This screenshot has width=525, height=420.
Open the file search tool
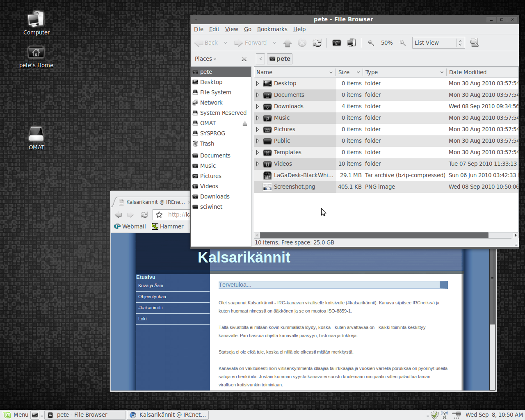click(475, 43)
